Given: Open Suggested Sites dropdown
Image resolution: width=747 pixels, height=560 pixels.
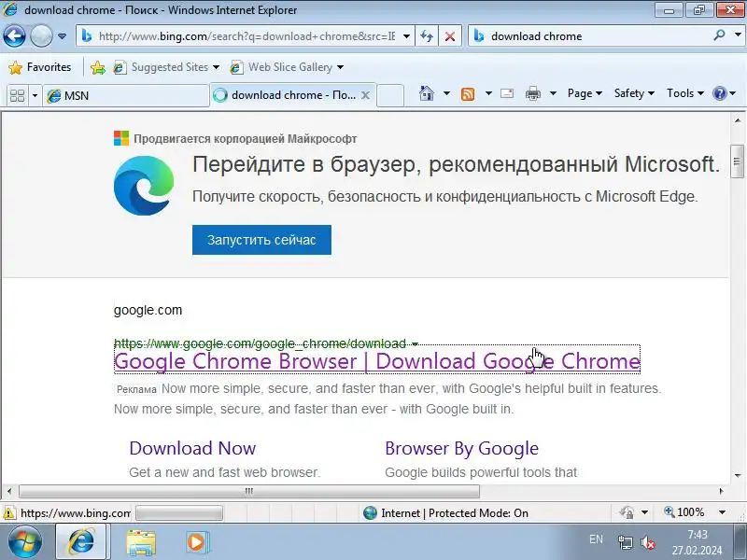Looking at the screenshot, I should click(166, 67).
